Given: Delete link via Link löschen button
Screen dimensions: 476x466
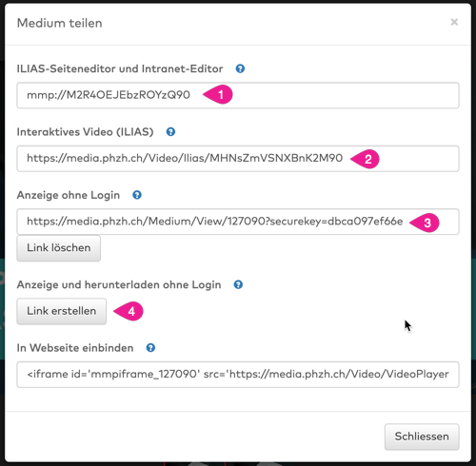Looking at the screenshot, I should pos(59,248).
